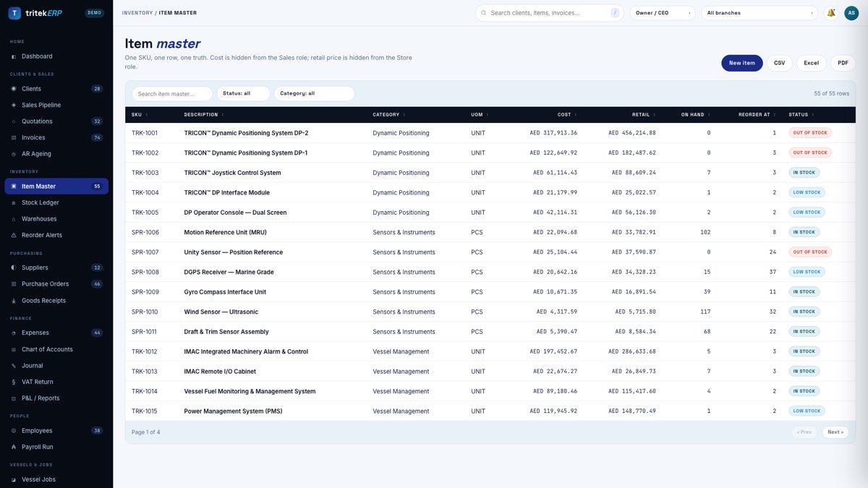
Task: Open the notifications bell
Action: point(831,13)
